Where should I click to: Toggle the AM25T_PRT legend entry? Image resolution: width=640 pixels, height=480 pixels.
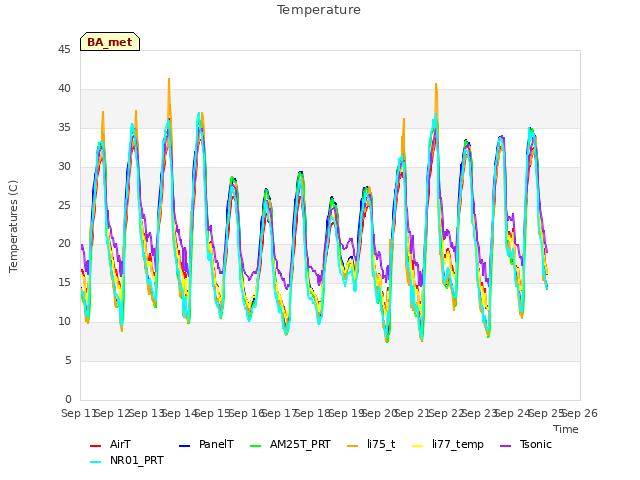290,444
